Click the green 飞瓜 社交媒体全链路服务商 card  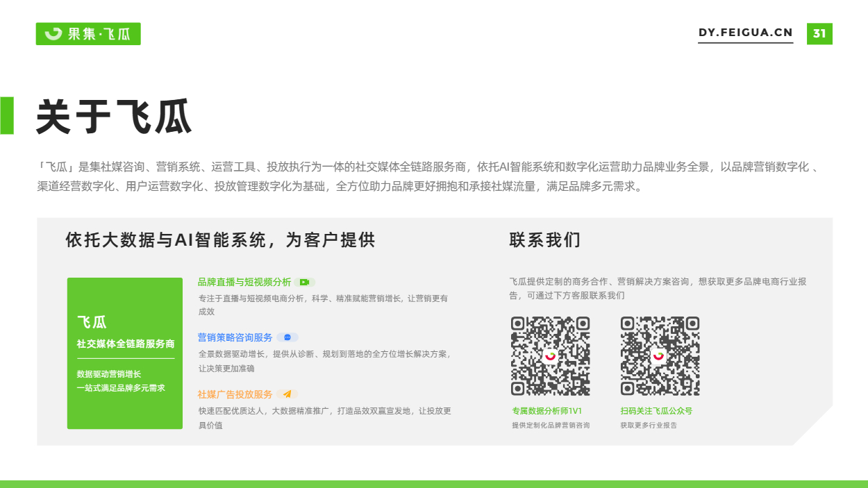(x=125, y=353)
